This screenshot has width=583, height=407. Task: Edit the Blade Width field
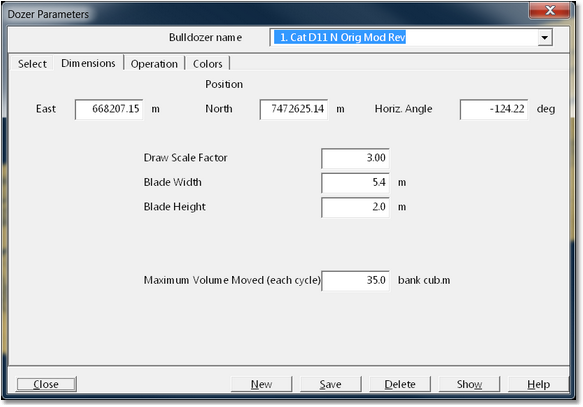point(355,182)
